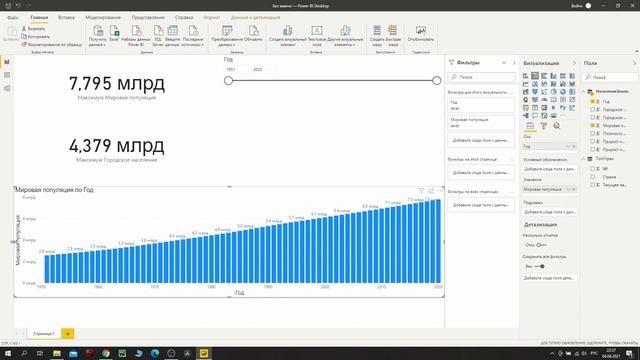
Task: Switch to the Справка ribbon tab
Action: click(184, 18)
